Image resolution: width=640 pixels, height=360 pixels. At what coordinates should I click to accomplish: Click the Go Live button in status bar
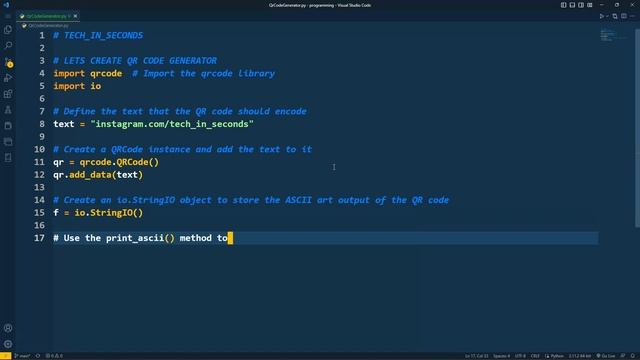(x=606, y=356)
